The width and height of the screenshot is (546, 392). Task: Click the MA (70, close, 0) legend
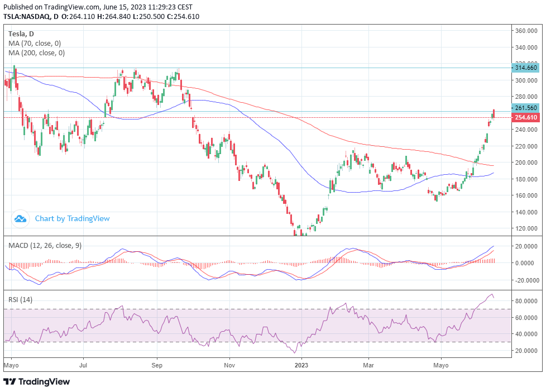click(35, 43)
